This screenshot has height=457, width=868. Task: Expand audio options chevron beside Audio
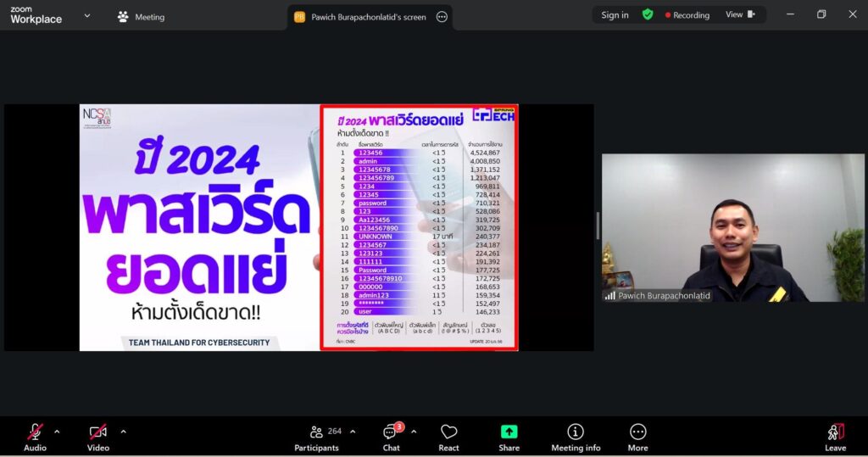click(x=57, y=432)
